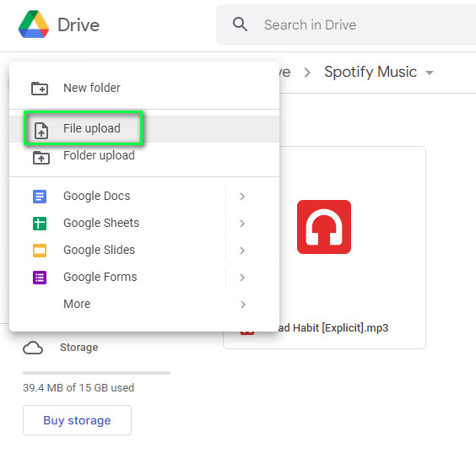Click the Folder upload icon
This screenshot has width=476, height=459.
(41, 158)
